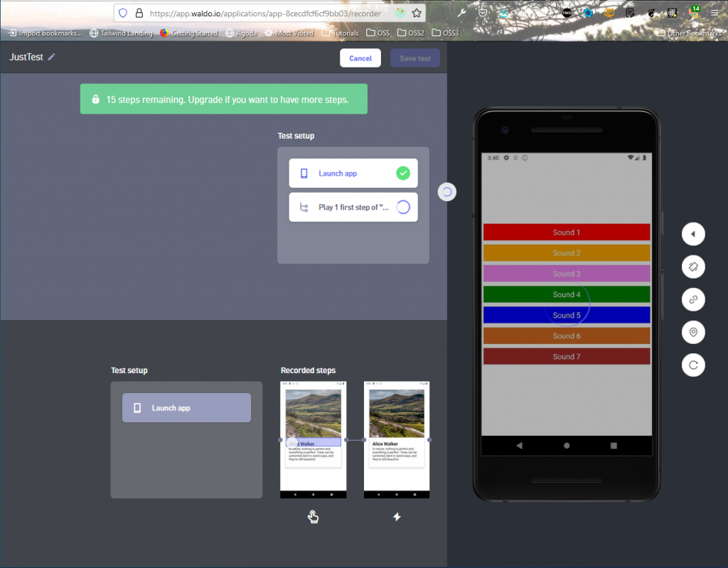This screenshot has height=568, width=728.
Task: Click the extension icon with badge 14
Action: pos(695,12)
